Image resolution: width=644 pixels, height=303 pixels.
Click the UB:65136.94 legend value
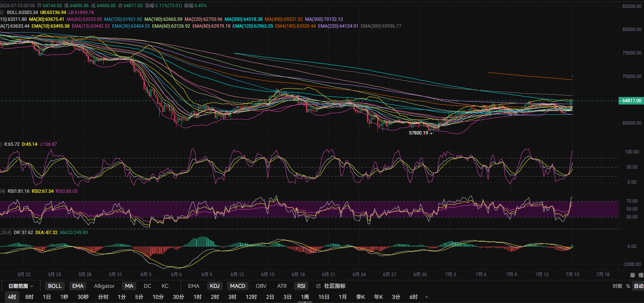coord(53,12)
